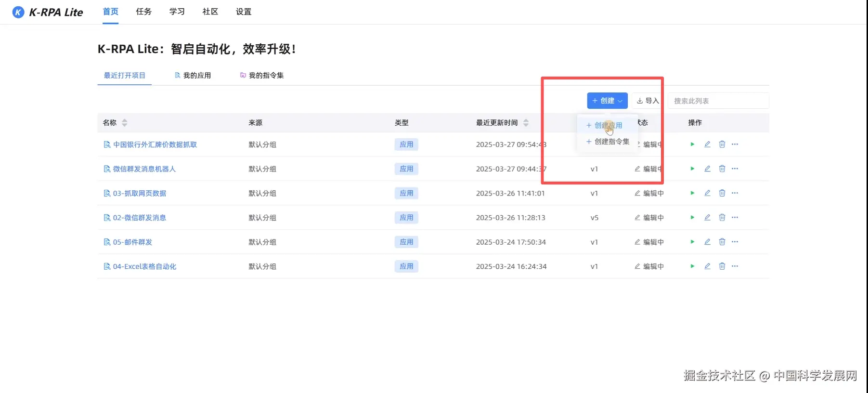Open more options for 02-微信群发消息

click(735, 217)
